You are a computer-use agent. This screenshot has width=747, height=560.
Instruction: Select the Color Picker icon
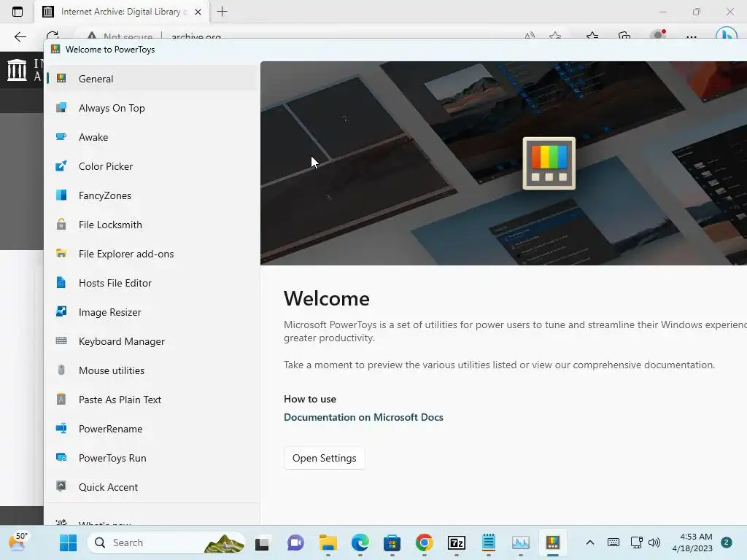[61, 166]
